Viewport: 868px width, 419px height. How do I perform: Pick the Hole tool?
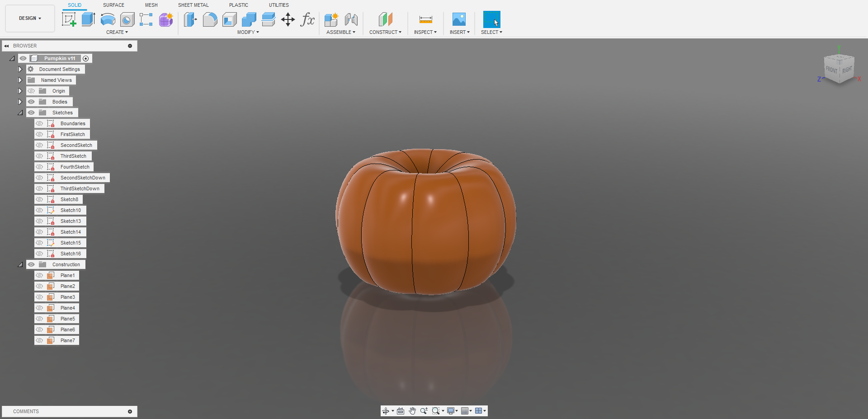click(127, 19)
